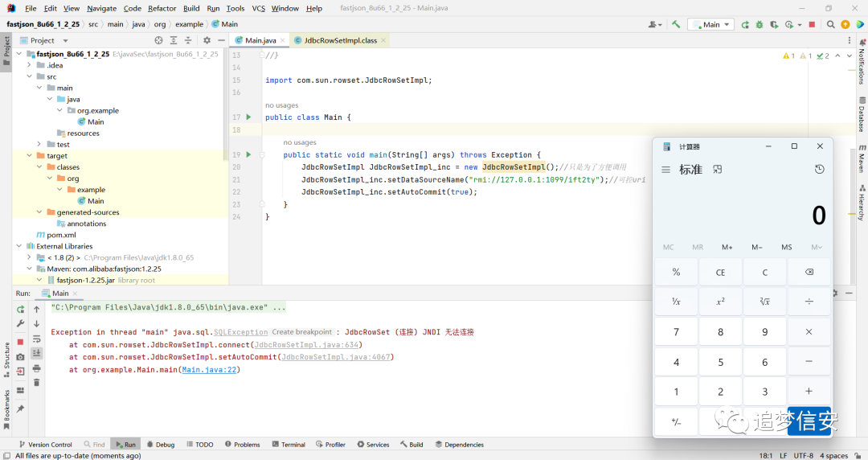Open the Refactor menu
Viewport: 868px width, 460px height.
click(x=162, y=8)
